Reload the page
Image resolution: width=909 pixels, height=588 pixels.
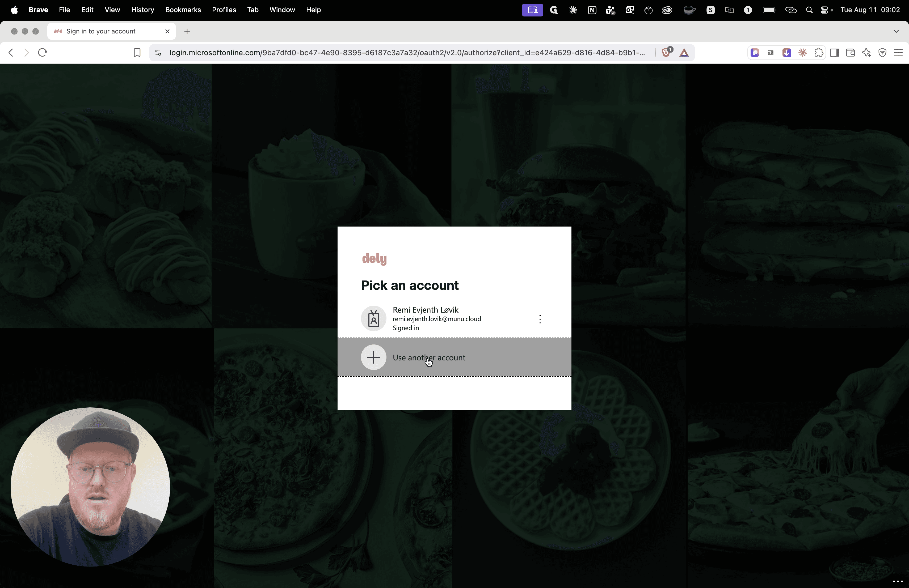pyautogui.click(x=43, y=52)
